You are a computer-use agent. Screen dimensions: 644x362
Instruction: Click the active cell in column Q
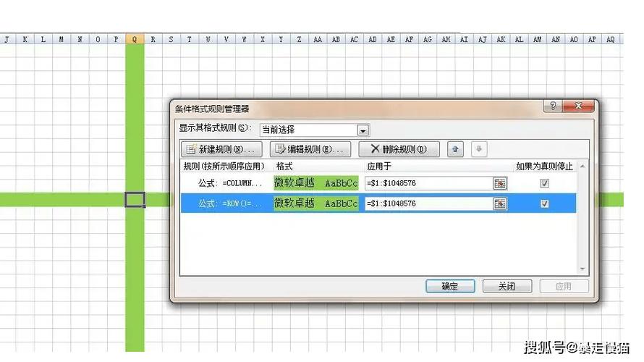[x=135, y=200]
